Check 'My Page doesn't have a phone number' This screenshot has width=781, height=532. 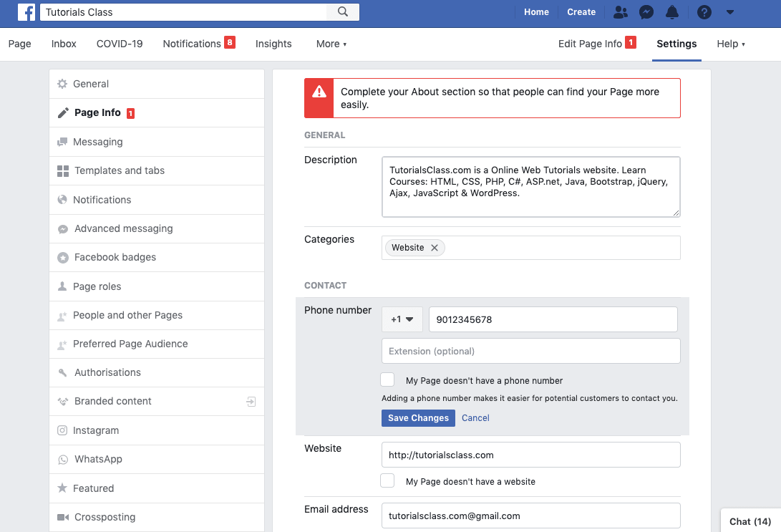pyautogui.click(x=387, y=379)
